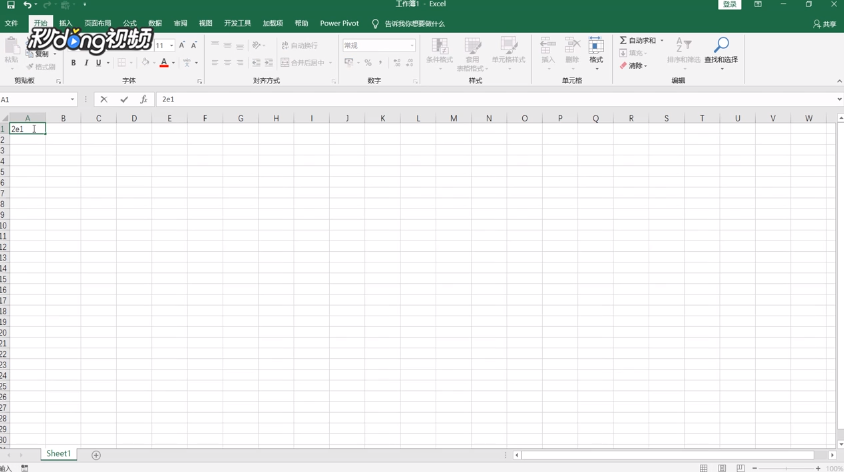
Task: Select column D header
Action: tap(134, 118)
